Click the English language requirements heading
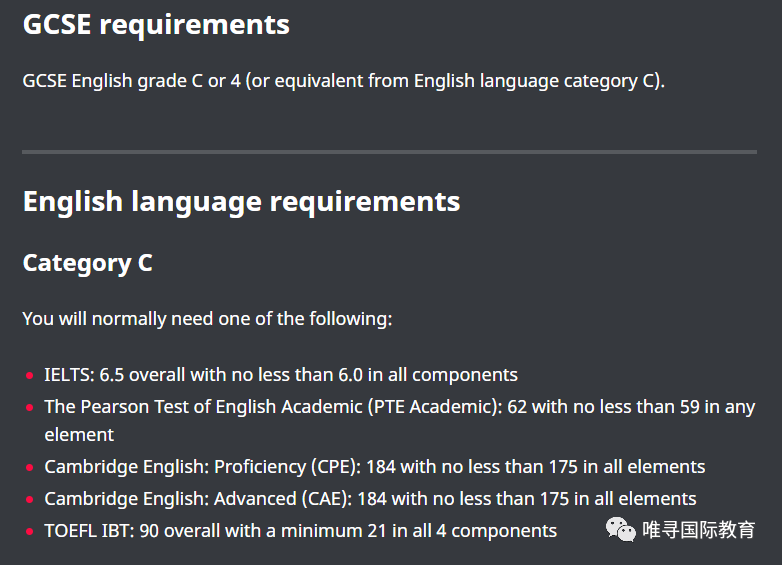782x565 pixels. click(241, 202)
